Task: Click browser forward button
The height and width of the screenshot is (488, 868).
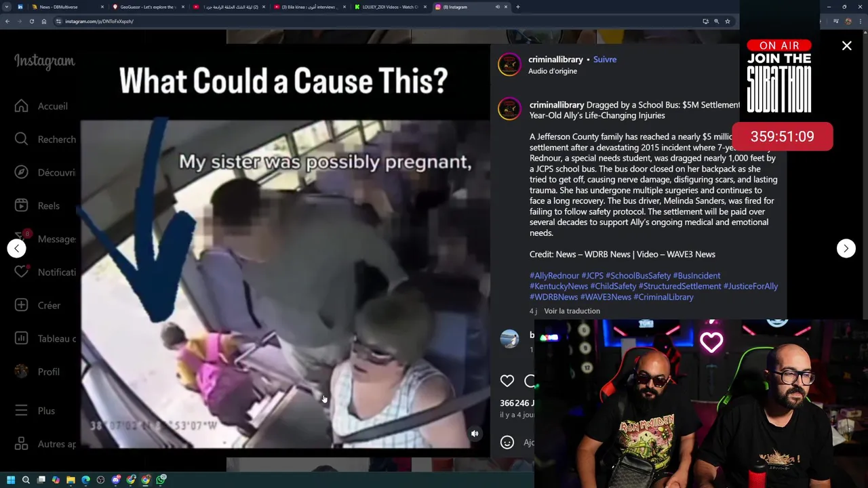Action: (20, 21)
